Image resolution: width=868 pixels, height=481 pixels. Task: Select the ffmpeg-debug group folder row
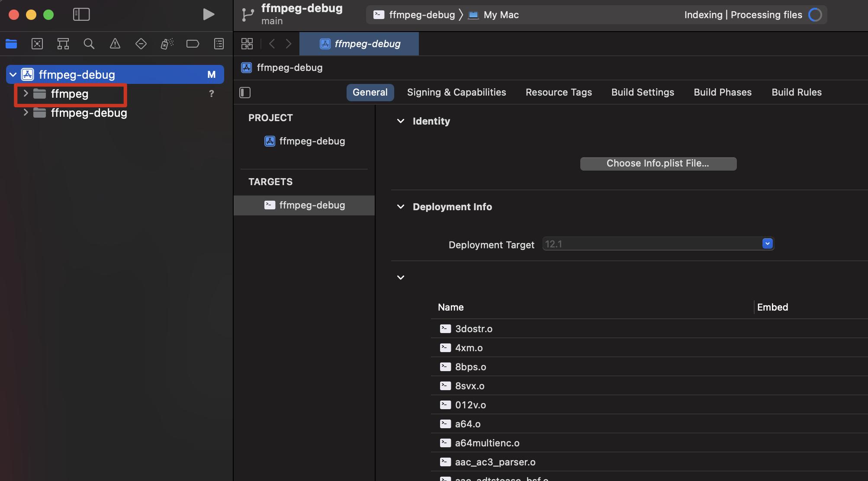(115, 113)
